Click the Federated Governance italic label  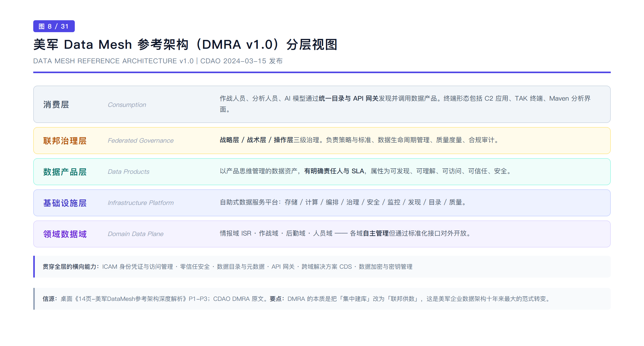pyautogui.click(x=141, y=141)
